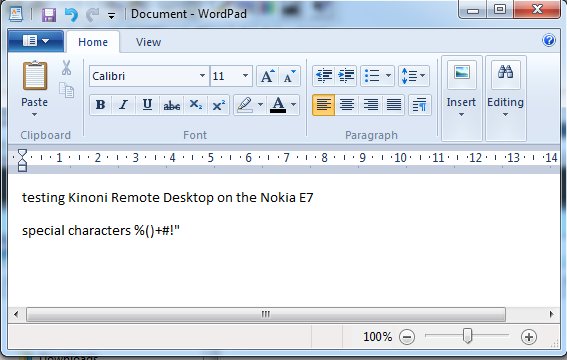Zoom out with the minus button
Image resolution: width=567 pixels, height=360 pixels.
pyautogui.click(x=407, y=337)
